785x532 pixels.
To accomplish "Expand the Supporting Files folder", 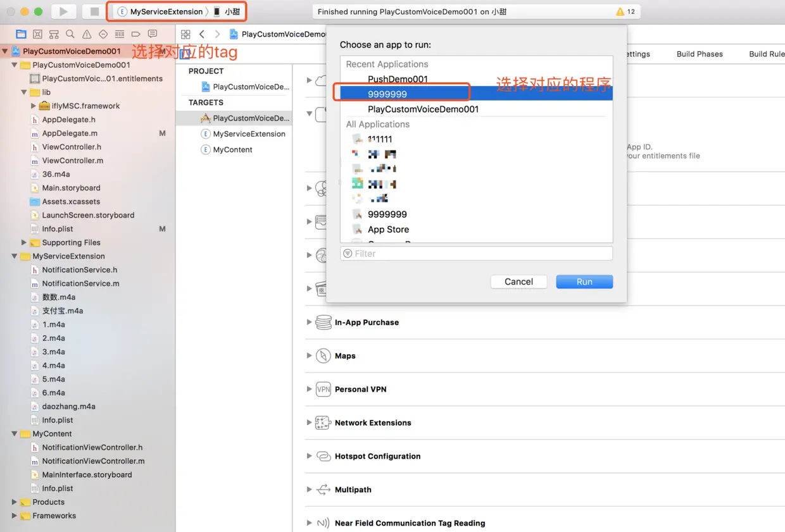I will 24,242.
